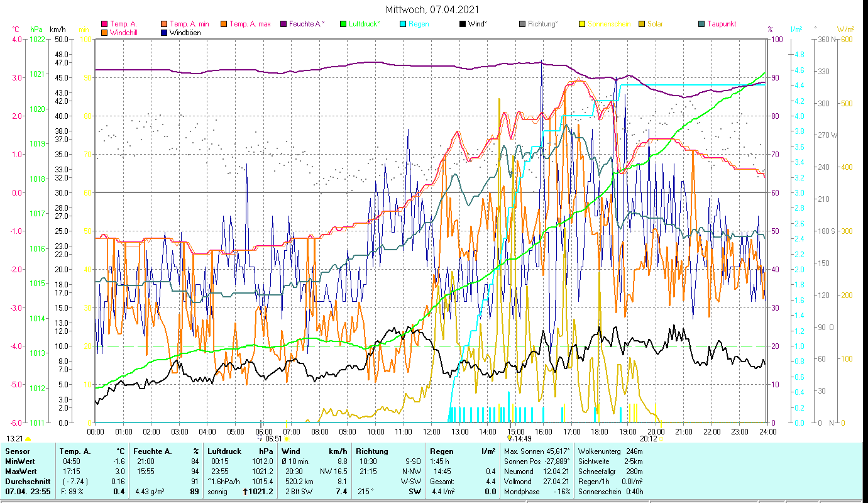
Task: Click the 'W/m²' axis unit label
Action: [845, 30]
